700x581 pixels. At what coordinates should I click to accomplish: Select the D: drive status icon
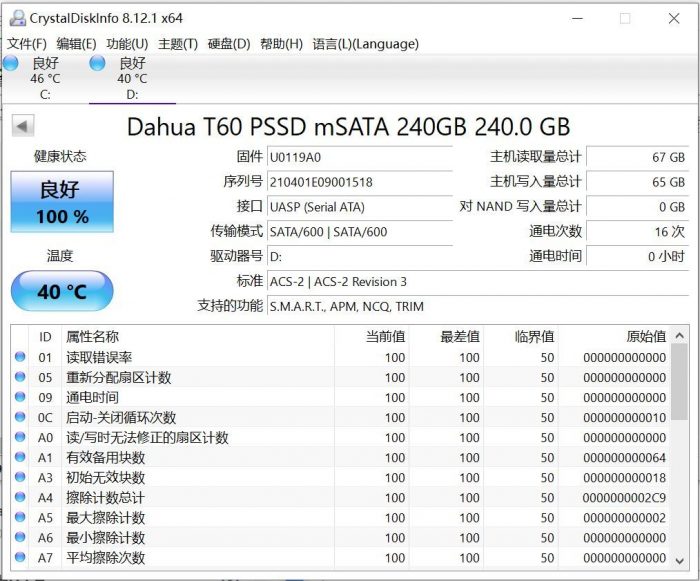pyautogui.click(x=97, y=64)
